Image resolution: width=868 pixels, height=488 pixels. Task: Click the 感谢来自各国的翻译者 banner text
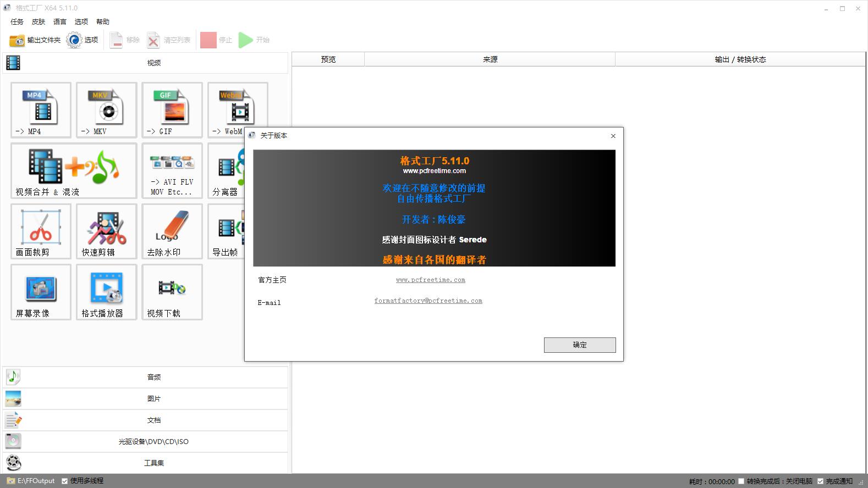tap(435, 259)
